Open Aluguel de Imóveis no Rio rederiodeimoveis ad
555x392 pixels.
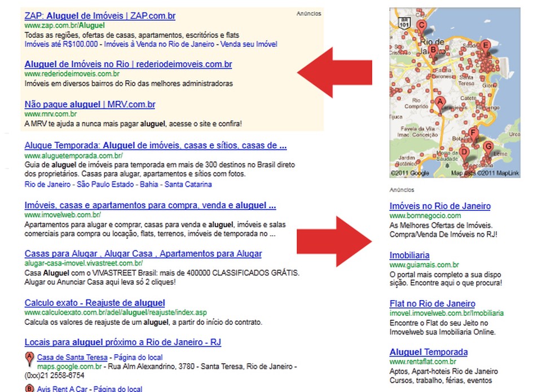(128, 64)
